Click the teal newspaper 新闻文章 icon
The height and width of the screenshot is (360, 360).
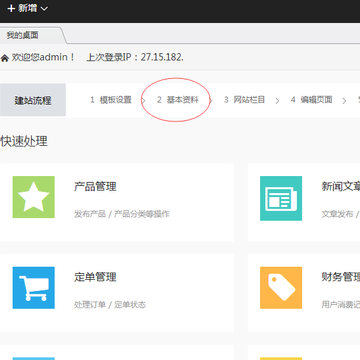click(x=281, y=198)
